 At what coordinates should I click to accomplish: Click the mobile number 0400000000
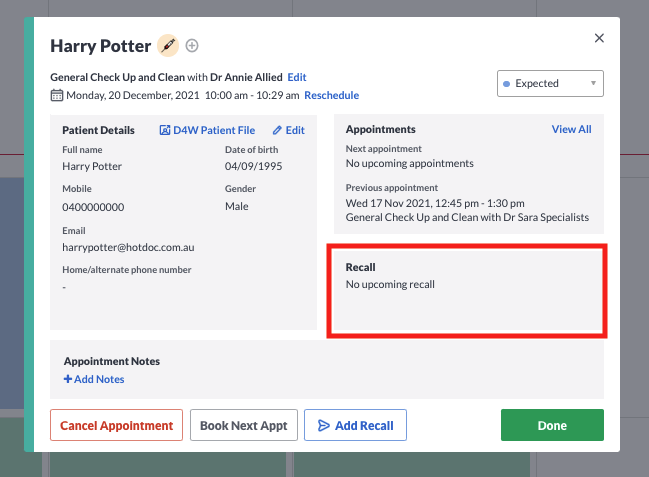tap(93, 207)
